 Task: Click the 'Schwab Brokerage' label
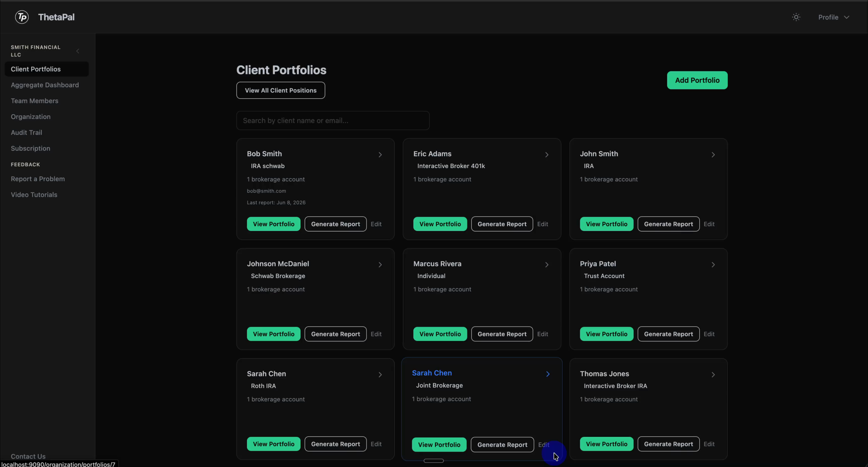pyautogui.click(x=278, y=276)
